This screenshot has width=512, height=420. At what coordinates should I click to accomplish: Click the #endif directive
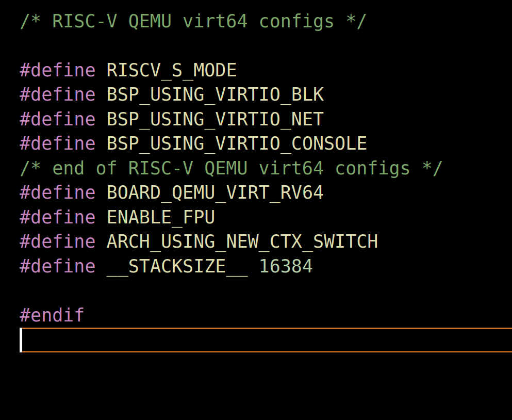(x=52, y=315)
